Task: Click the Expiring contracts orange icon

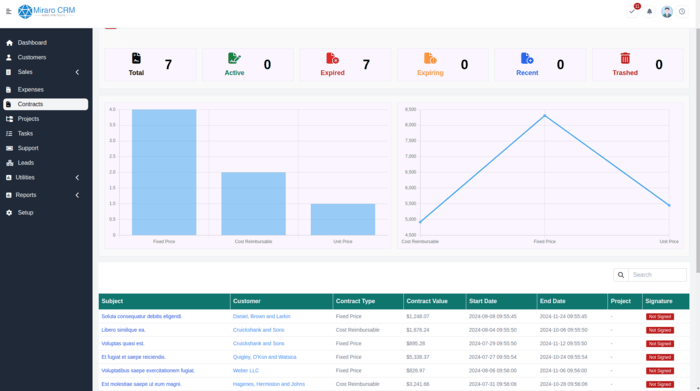Action: click(430, 58)
